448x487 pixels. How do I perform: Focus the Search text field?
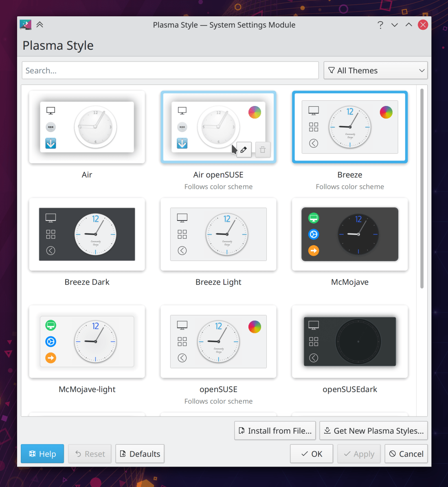click(x=170, y=71)
